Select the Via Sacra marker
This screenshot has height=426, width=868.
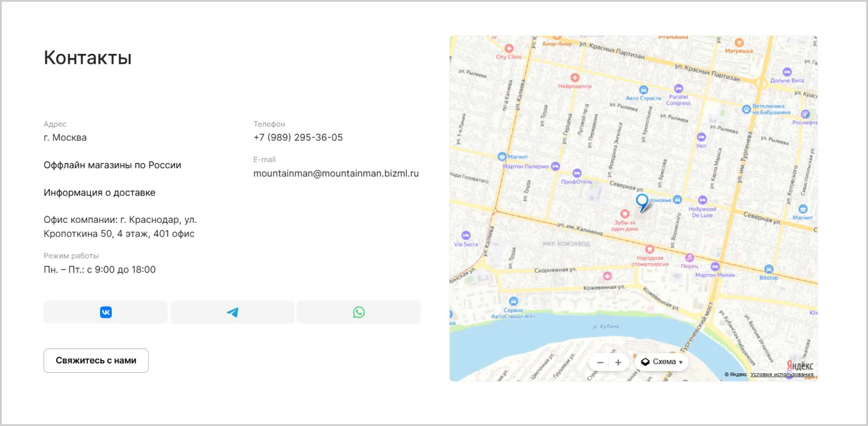tap(466, 235)
